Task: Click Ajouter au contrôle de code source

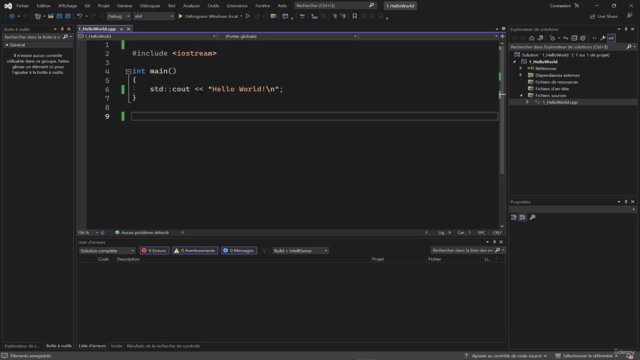Action: [506, 356]
